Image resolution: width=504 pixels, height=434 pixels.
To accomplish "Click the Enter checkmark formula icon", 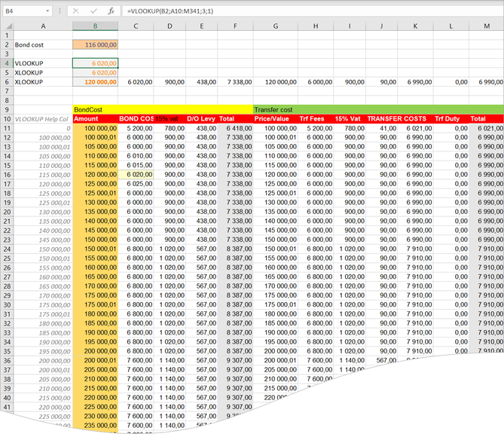I will point(94,11).
